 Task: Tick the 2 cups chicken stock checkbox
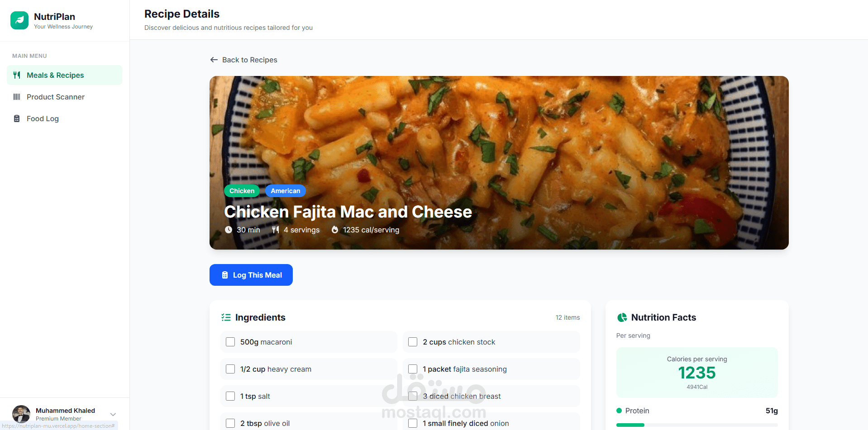coord(413,342)
